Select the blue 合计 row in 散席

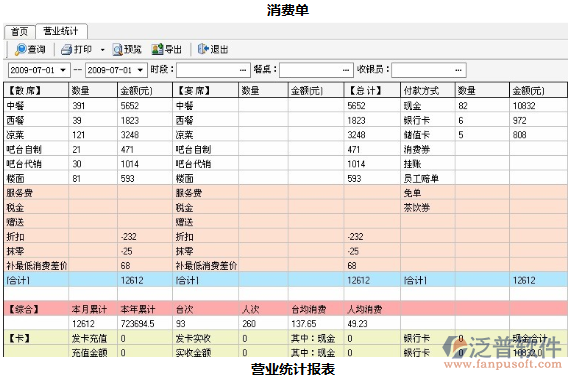[88, 280]
